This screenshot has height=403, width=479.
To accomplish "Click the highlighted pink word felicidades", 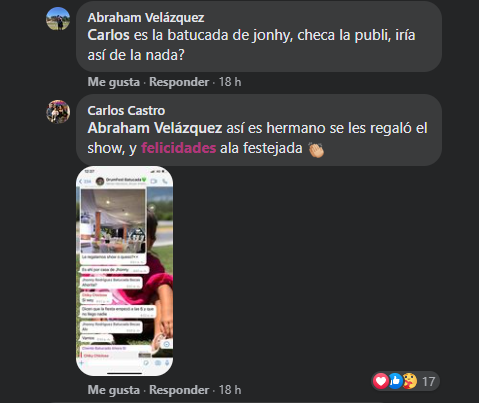I will 179,148.
